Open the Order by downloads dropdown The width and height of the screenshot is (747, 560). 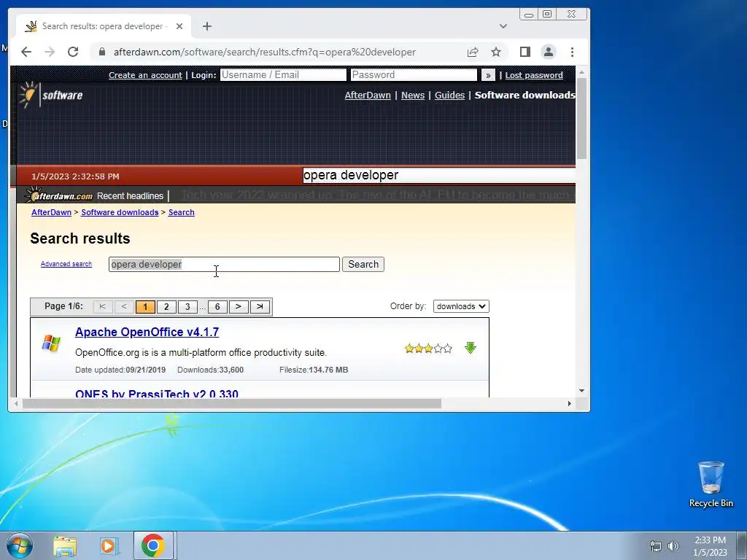(x=461, y=306)
